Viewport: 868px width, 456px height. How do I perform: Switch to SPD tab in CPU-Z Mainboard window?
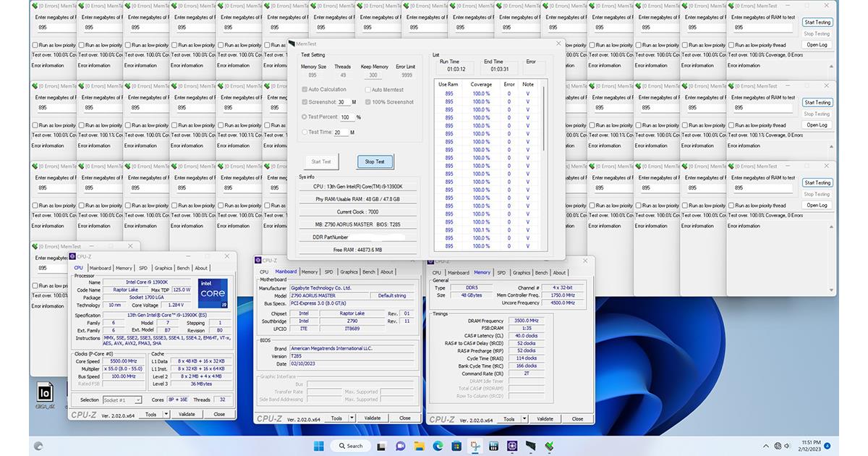coord(329,272)
